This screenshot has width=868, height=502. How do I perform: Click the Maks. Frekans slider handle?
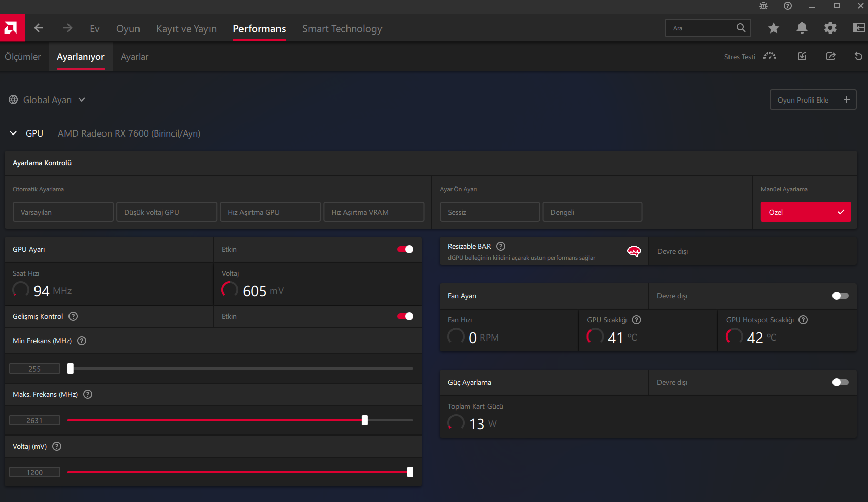coord(365,420)
